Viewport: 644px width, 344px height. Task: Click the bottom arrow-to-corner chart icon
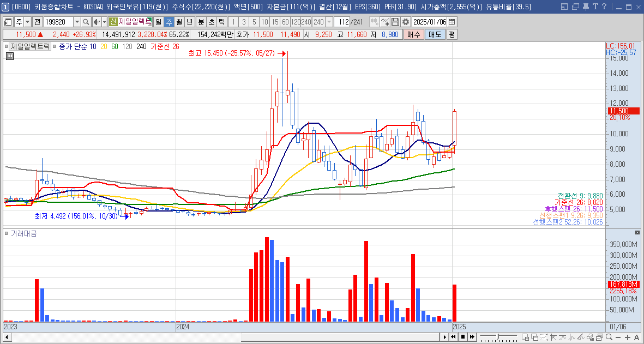coord(553,337)
